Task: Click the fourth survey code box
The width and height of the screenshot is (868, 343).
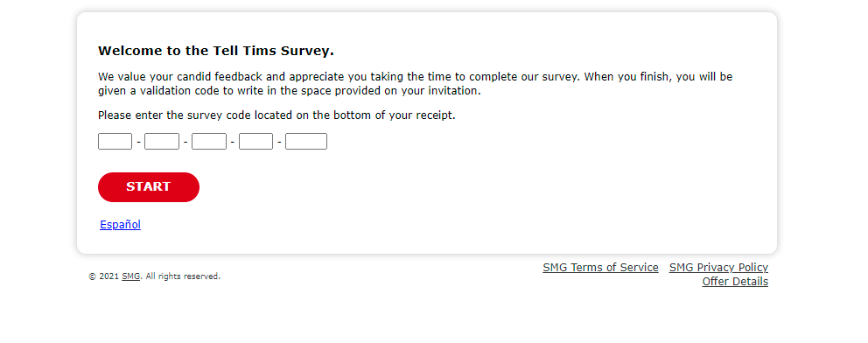Action: click(x=255, y=142)
